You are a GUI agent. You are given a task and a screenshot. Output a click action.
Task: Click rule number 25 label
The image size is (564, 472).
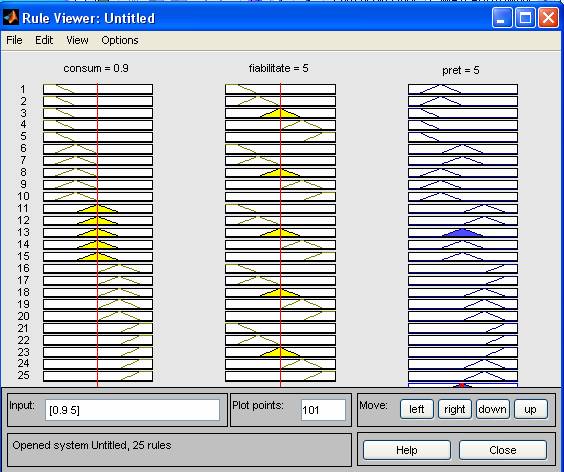coord(23,375)
